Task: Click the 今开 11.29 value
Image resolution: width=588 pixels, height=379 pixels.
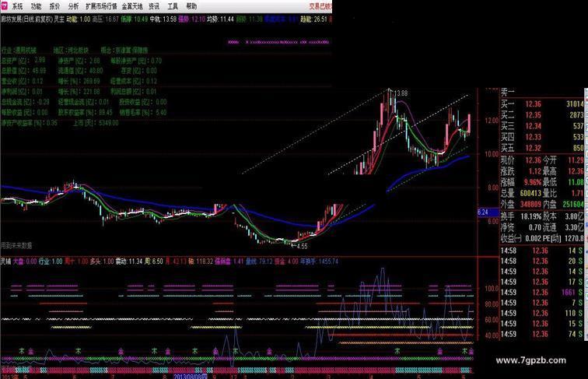Action: [576, 160]
